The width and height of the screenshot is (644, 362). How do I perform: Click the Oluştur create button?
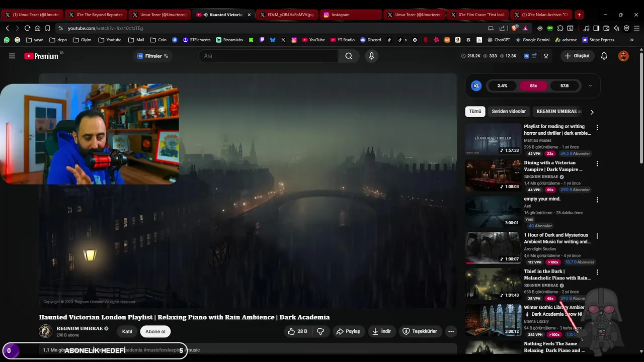(578, 56)
